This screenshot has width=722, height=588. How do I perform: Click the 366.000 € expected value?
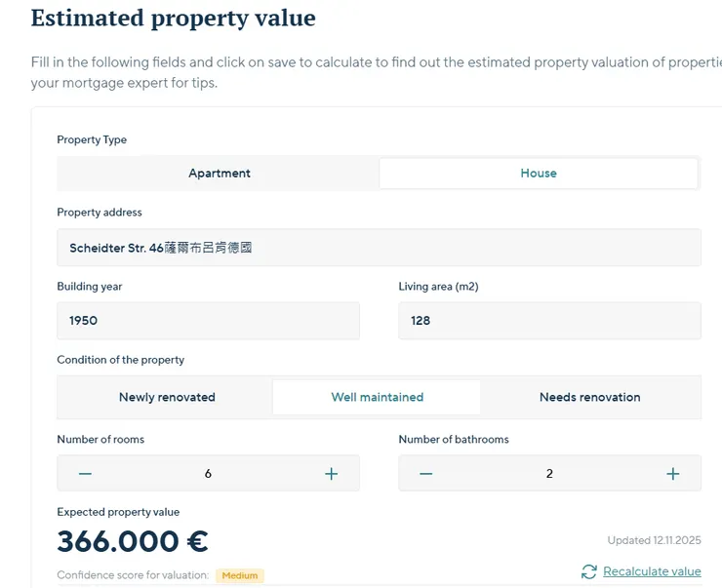[133, 541]
